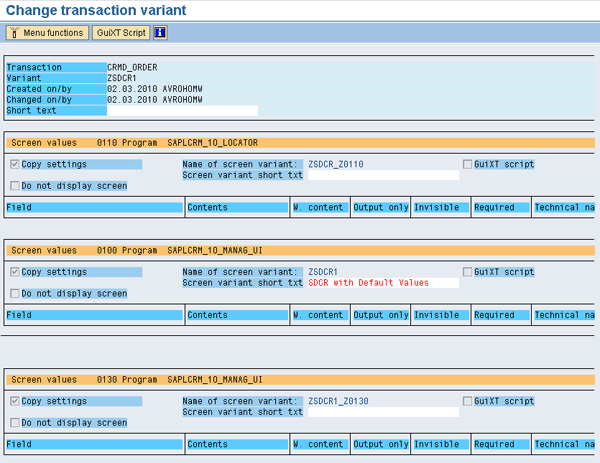Click Required column header in 0130 table

[500, 444]
